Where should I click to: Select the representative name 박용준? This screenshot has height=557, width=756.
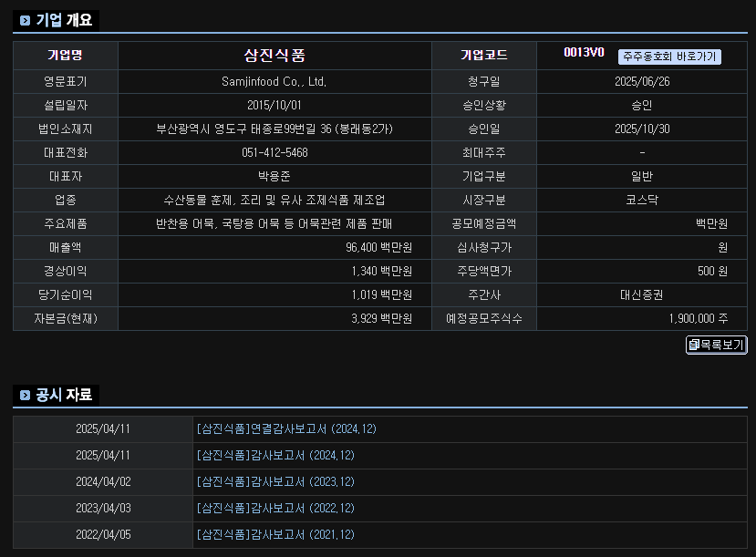coord(274,176)
